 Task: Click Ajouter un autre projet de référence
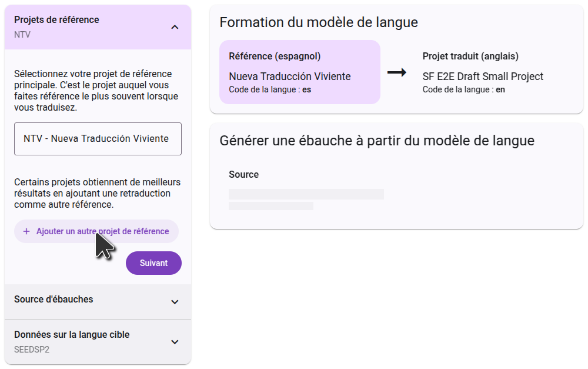pos(102,231)
